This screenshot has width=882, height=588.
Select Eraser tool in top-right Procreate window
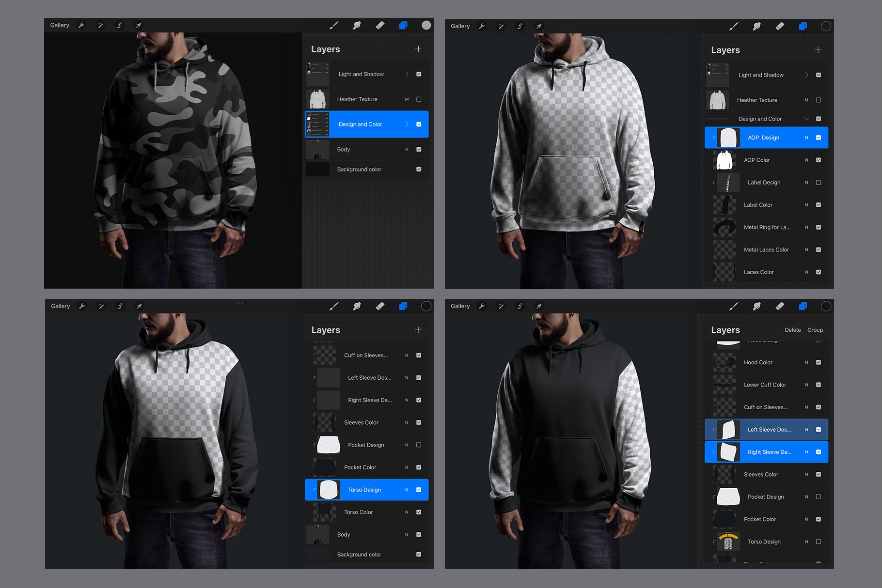coord(780,26)
